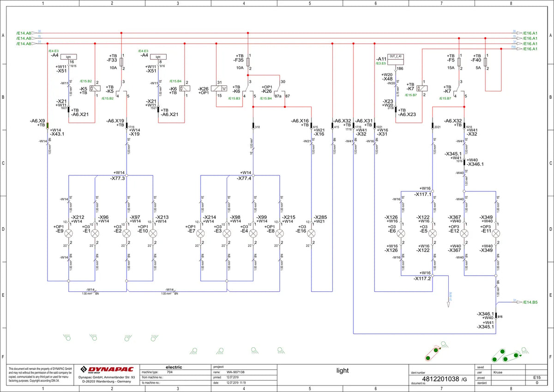554x392 pixels.
Task: Click the green double-roller icon
Action: [507, 356]
